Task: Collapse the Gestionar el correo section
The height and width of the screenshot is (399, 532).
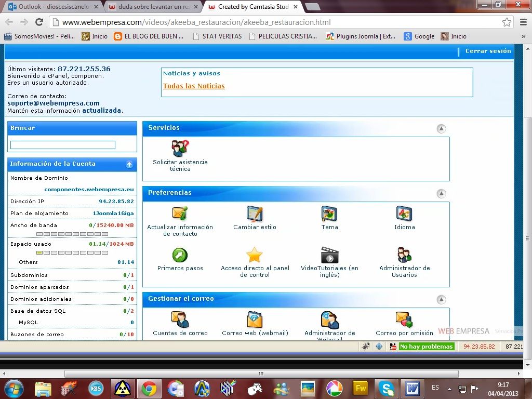Action: click(x=441, y=300)
